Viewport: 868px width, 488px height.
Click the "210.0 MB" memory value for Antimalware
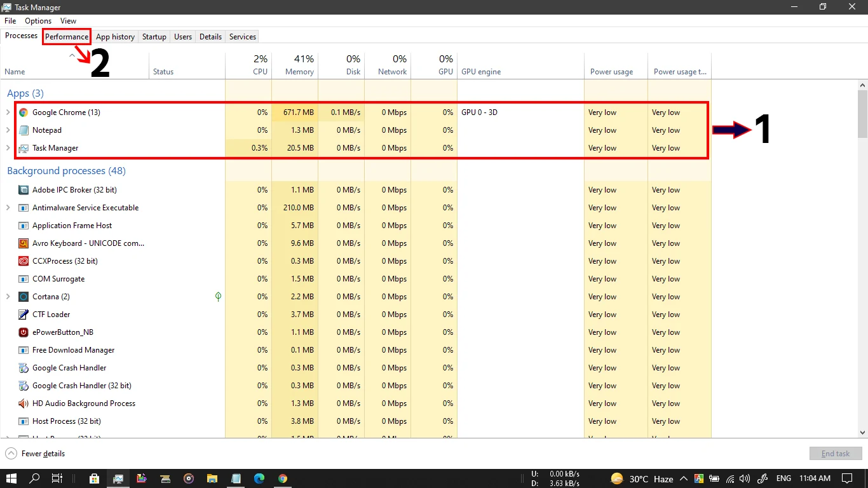tap(299, 208)
